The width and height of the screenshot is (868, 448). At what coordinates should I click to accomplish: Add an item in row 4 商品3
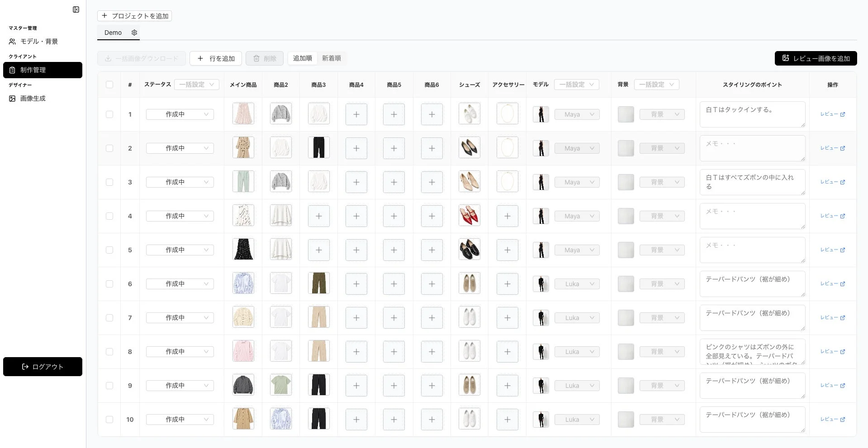tap(319, 216)
